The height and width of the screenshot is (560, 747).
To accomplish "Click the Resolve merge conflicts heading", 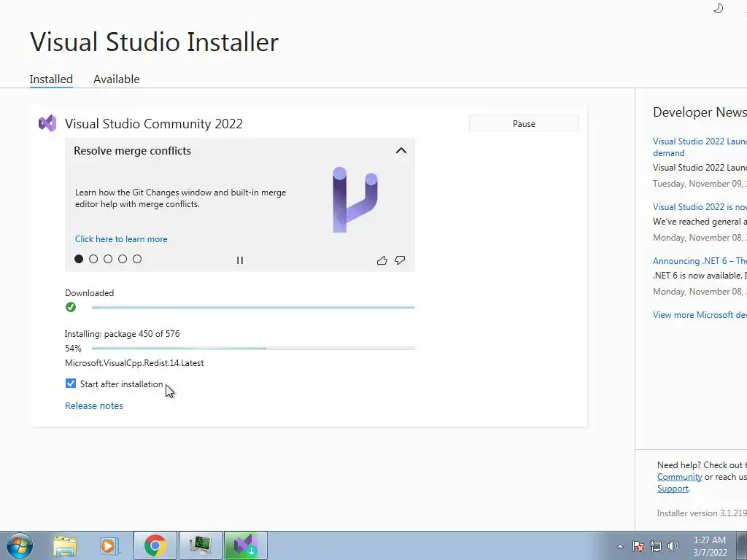I will tap(133, 151).
